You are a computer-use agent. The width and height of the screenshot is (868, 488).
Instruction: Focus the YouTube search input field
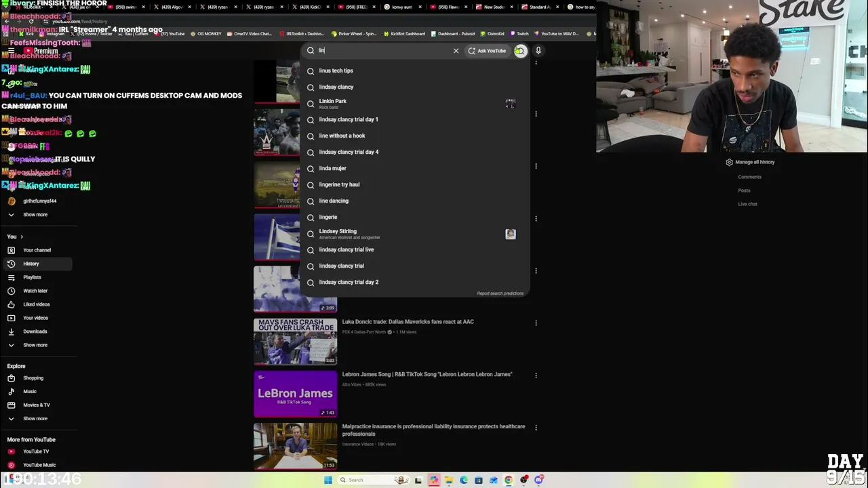tap(383, 51)
